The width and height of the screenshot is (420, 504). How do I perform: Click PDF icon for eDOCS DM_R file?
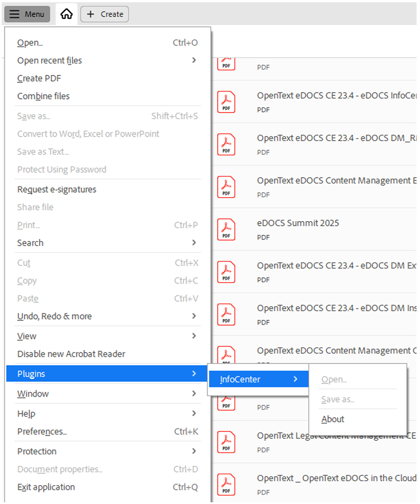tap(226, 145)
